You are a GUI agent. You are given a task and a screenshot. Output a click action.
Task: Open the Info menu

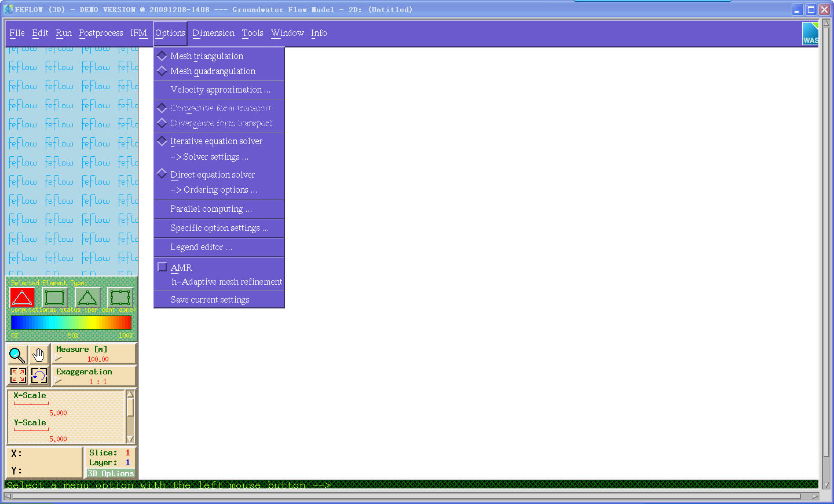(319, 33)
